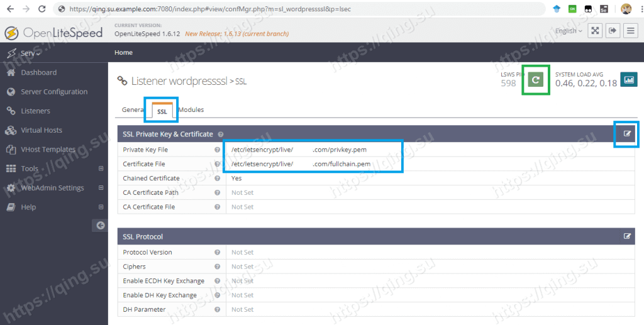644x325 pixels.
Task: Click the 'DH Parameter' label
Action: 144,310
